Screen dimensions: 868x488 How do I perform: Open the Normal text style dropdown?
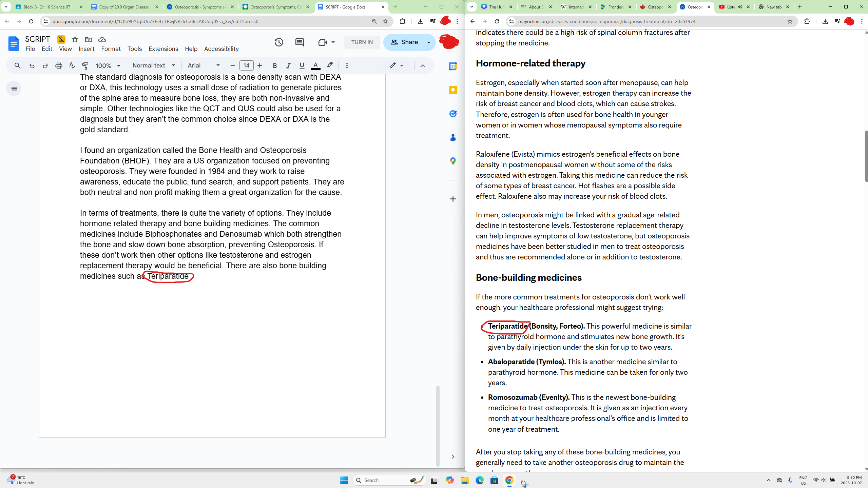154,65
